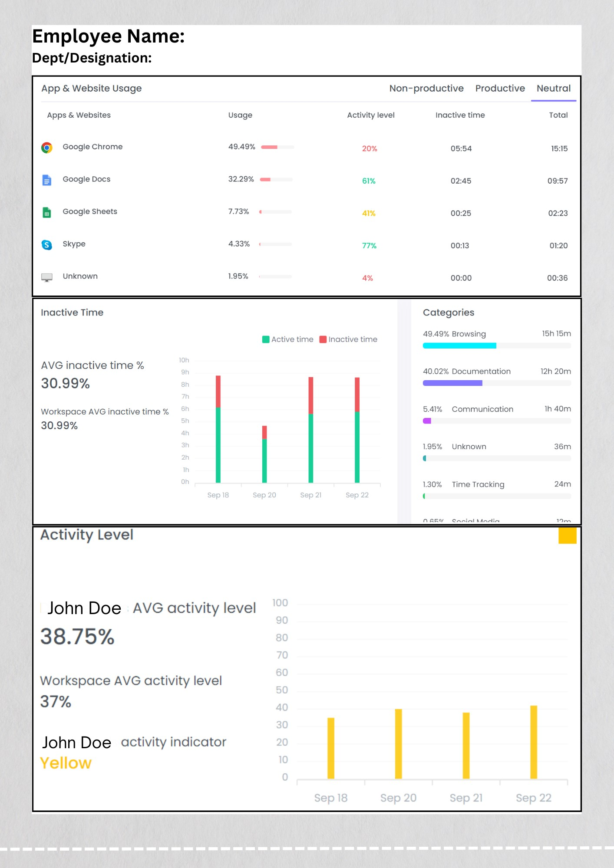This screenshot has width=614, height=868.
Task: Click the 37% workspace activity level value
Action: 56,701
